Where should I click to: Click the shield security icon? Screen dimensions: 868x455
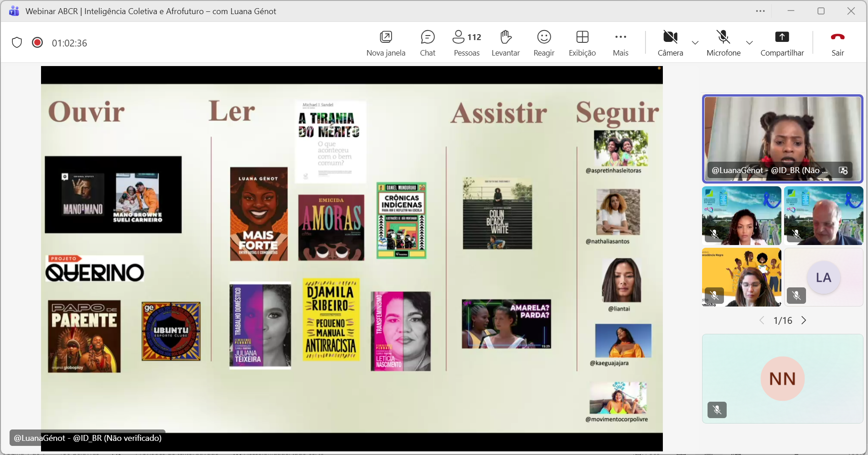(17, 43)
